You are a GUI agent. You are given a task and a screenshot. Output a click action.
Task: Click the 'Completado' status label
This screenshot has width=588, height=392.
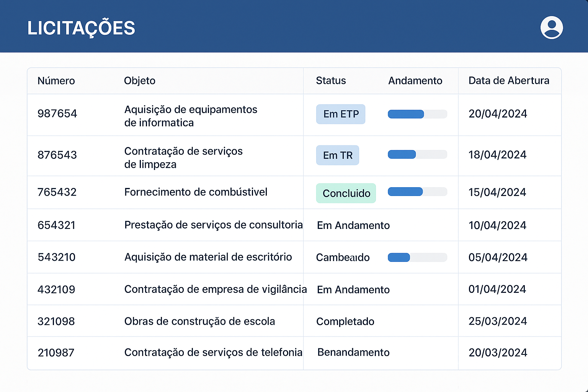pyautogui.click(x=345, y=322)
